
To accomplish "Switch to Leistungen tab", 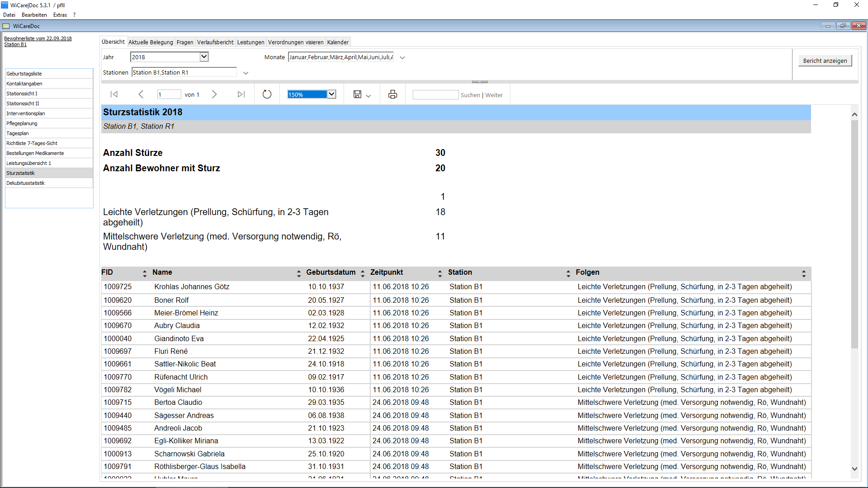I will [x=250, y=42].
